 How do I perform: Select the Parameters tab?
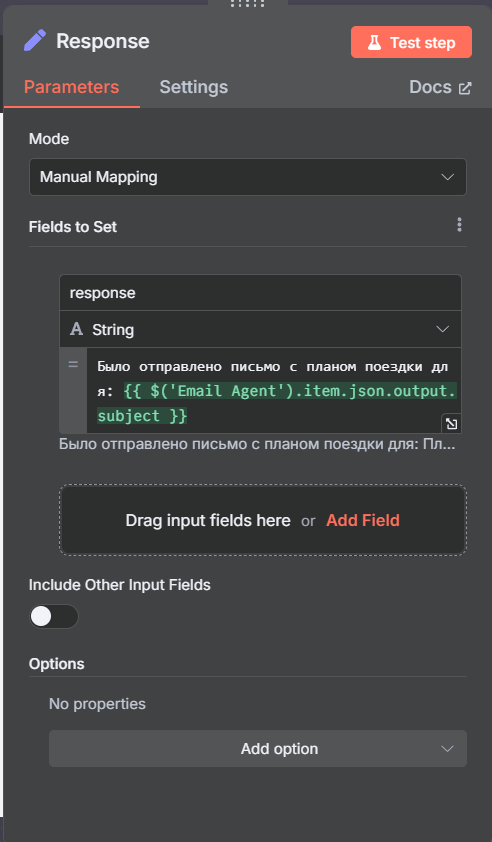(71, 87)
